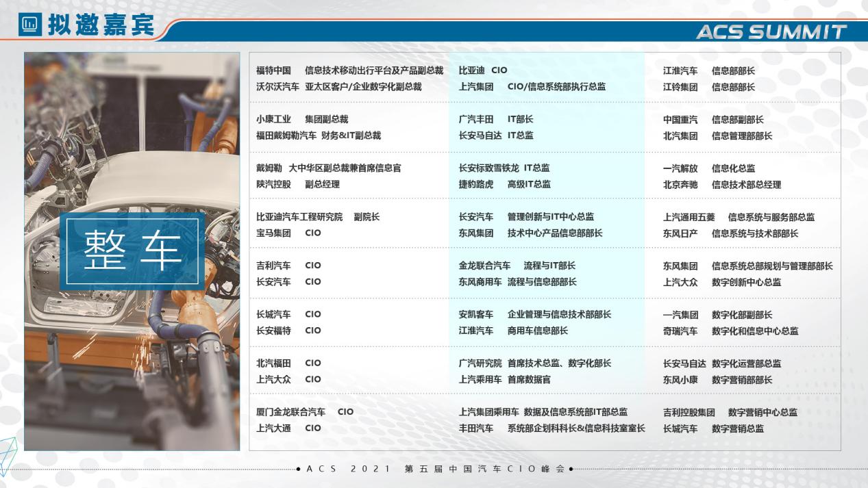Click the chart icon beside 拟邀嘉宾 title
This screenshot has height=488, width=868.
tap(29, 25)
